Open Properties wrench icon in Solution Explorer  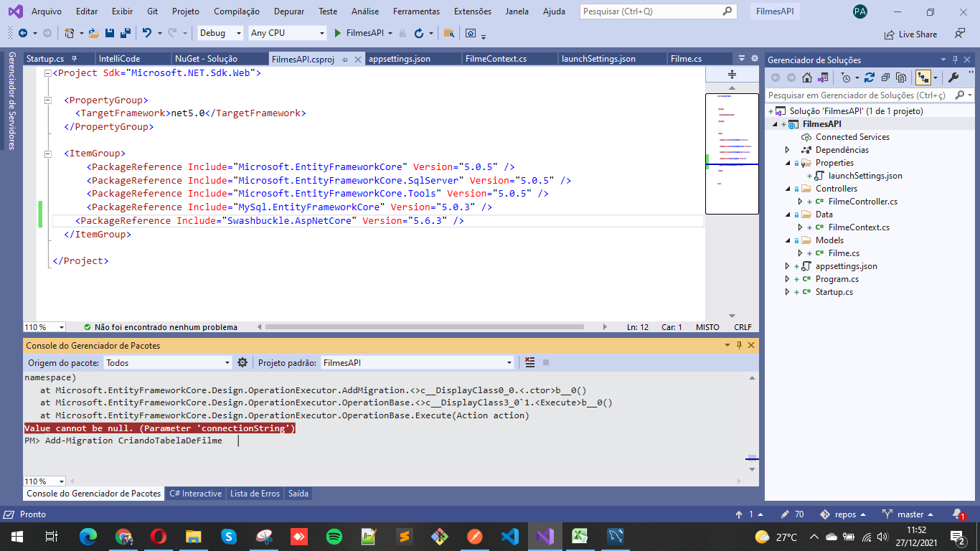953,77
